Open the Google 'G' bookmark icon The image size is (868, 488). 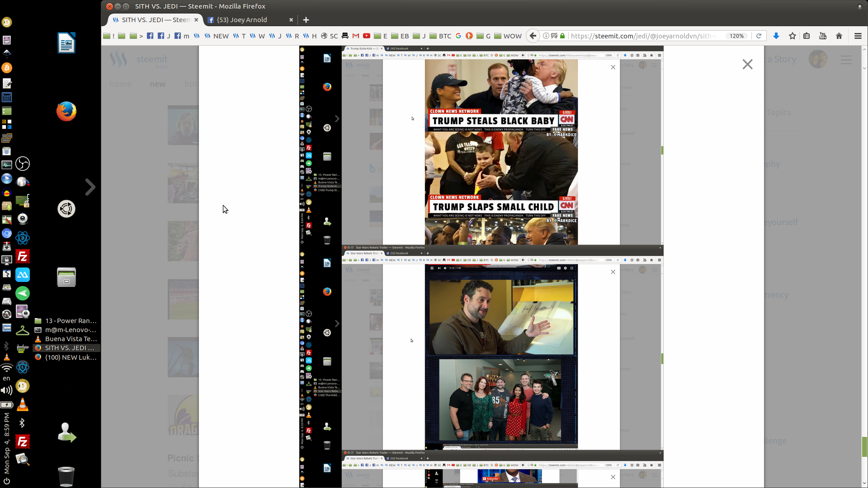click(x=458, y=36)
